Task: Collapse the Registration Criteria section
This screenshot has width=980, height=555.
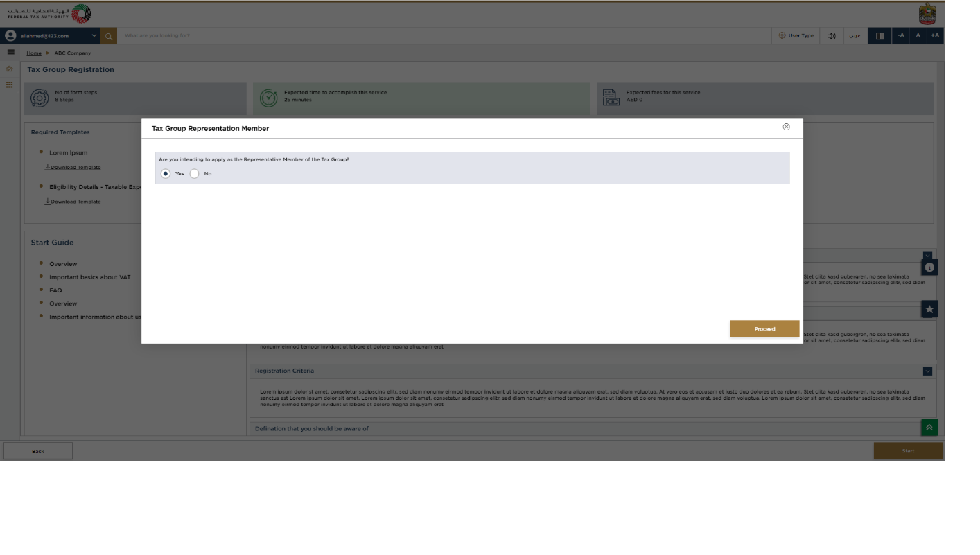Action: click(927, 371)
